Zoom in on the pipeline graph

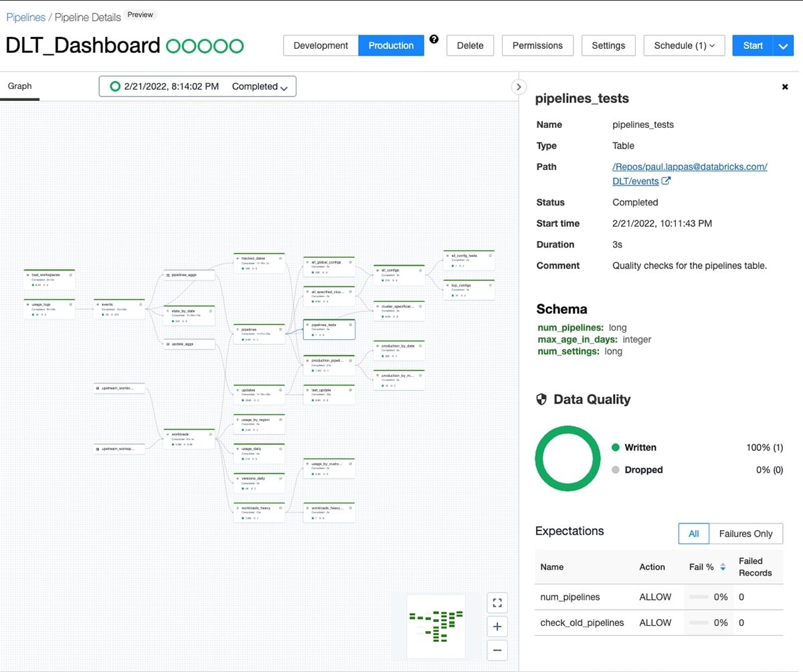[497, 626]
